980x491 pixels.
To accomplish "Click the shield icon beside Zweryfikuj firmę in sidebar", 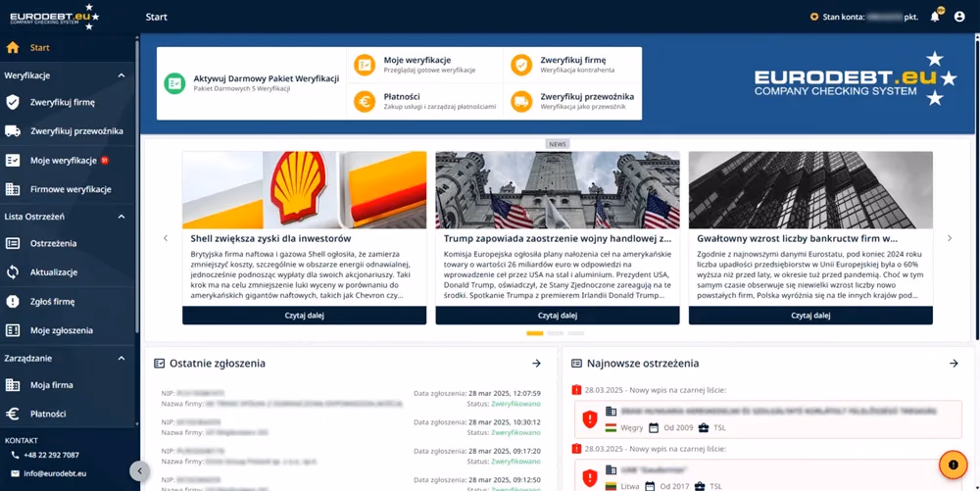I will tap(13, 103).
